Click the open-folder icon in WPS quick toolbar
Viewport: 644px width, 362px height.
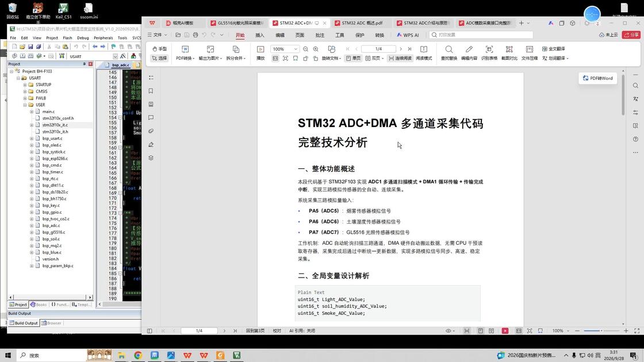pyautogui.click(x=178, y=35)
